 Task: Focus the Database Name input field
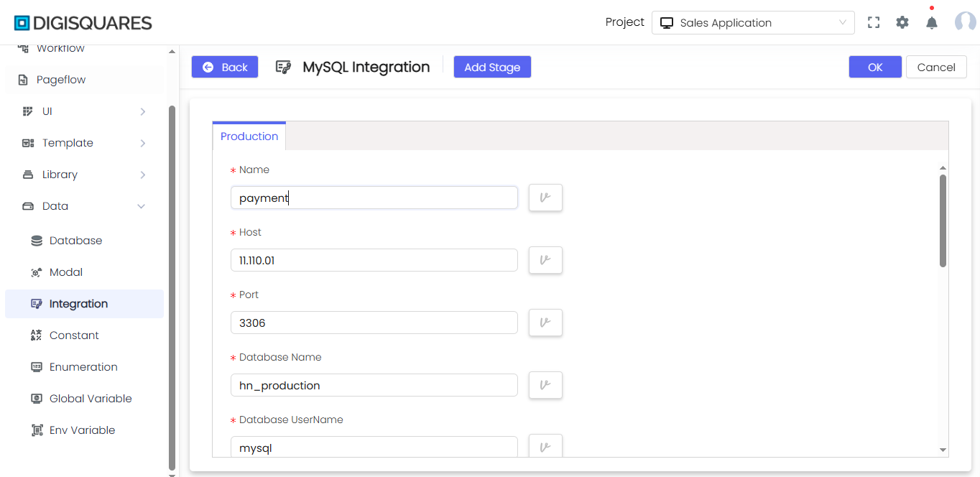[374, 385]
